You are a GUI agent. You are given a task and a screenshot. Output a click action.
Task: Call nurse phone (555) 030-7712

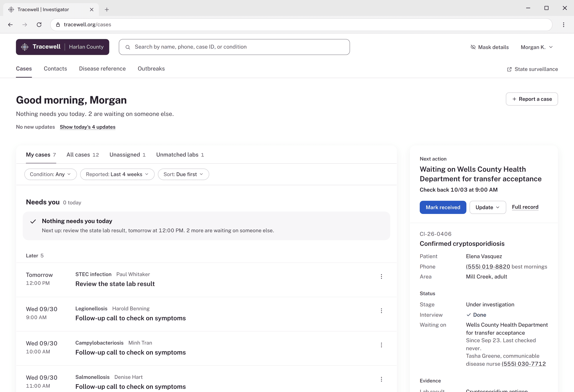(524, 364)
